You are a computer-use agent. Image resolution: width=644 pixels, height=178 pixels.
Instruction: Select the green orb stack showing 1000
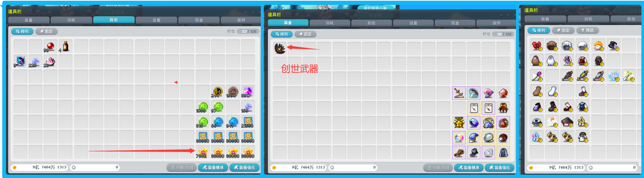(x=203, y=108)
